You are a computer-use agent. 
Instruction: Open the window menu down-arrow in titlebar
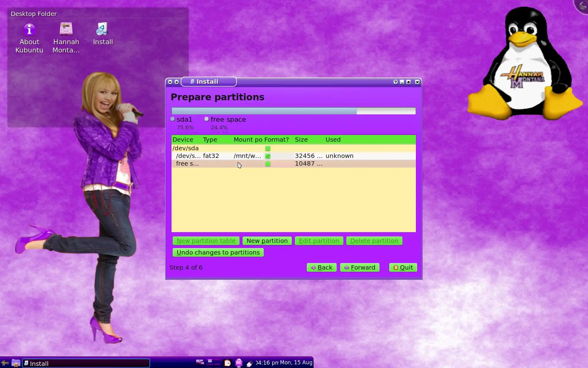tap(170, 82)
